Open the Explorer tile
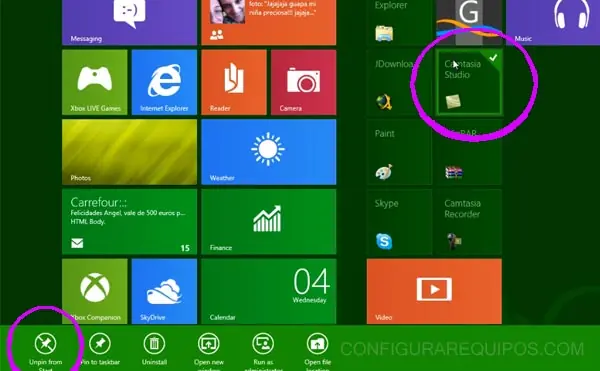The width and height of the screenshot is (600, 371). click(399, 23)
